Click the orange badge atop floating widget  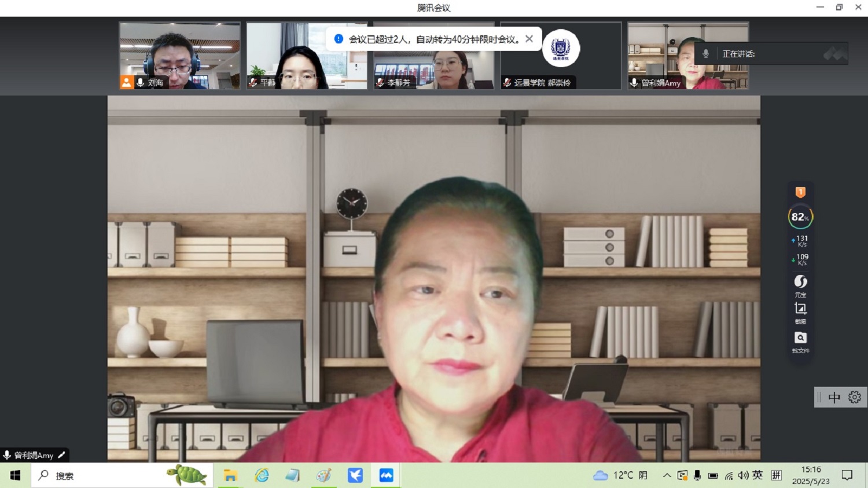click(800, 192)
